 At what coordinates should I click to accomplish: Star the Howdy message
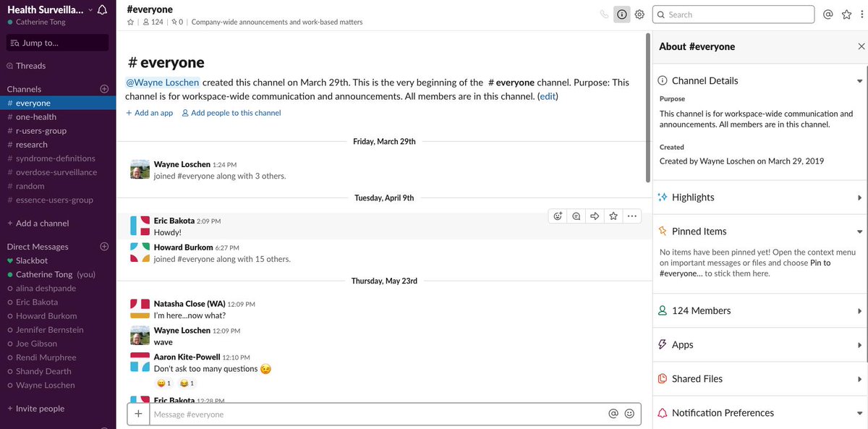pos(613,216)
